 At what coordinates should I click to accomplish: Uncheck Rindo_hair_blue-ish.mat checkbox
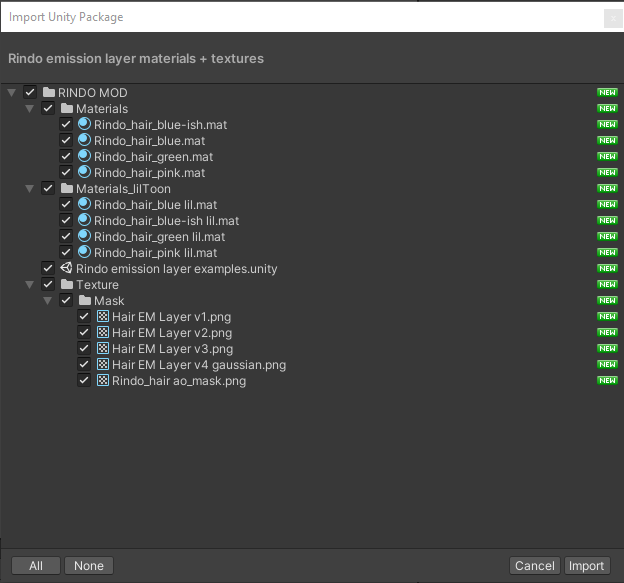(x=66, y=124)
